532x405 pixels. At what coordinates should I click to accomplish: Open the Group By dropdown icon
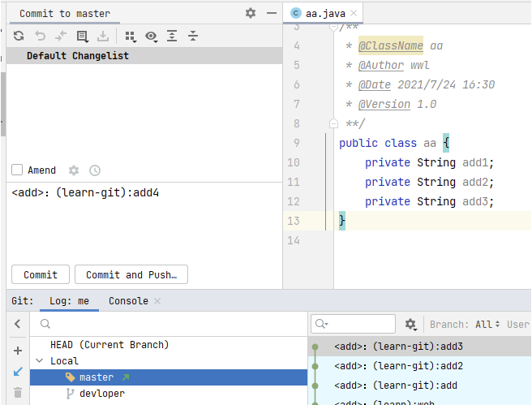click(130, 36)
